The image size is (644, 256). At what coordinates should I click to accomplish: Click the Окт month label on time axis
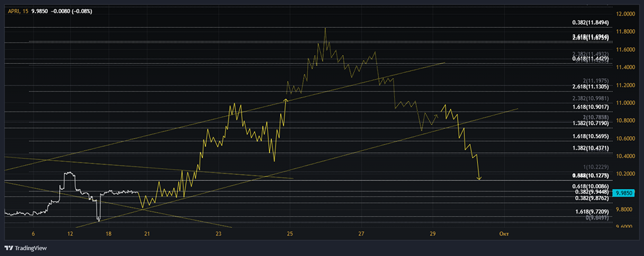coord(504,233)
